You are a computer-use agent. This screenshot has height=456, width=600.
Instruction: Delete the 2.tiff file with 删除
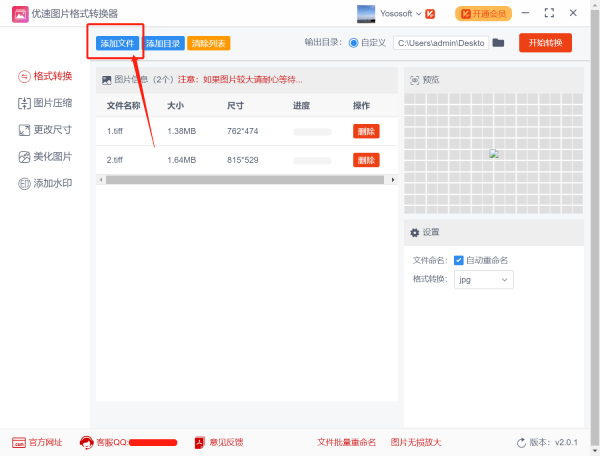pos(366,160)
